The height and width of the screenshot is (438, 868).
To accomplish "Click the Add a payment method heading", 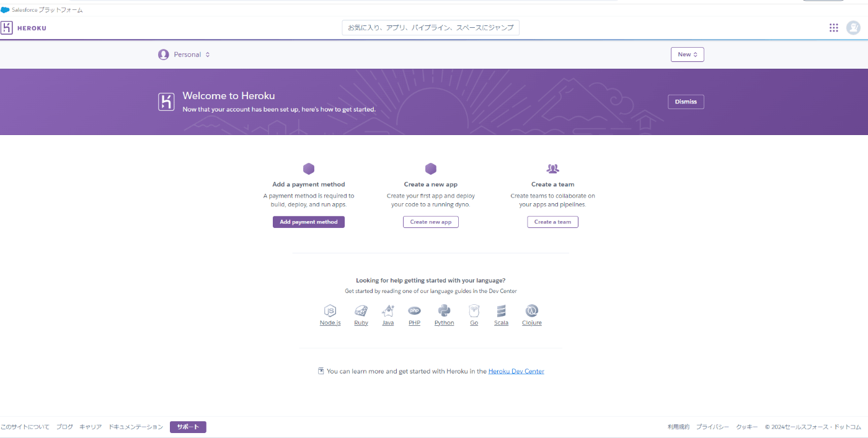I will tap(309, 184).
